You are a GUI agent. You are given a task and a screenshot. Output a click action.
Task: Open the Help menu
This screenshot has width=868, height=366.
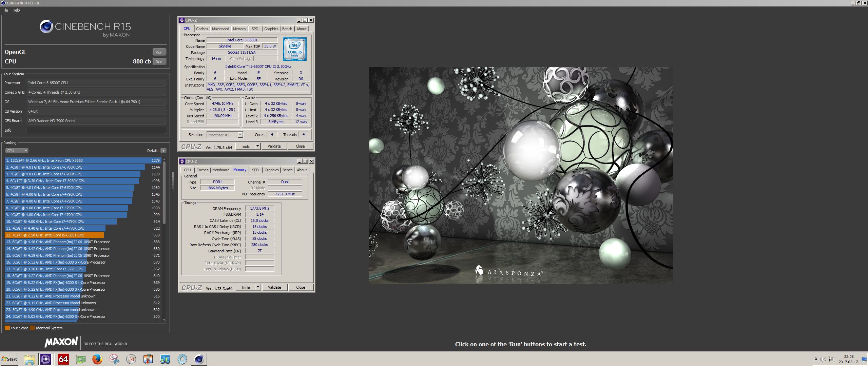point(16,10)
